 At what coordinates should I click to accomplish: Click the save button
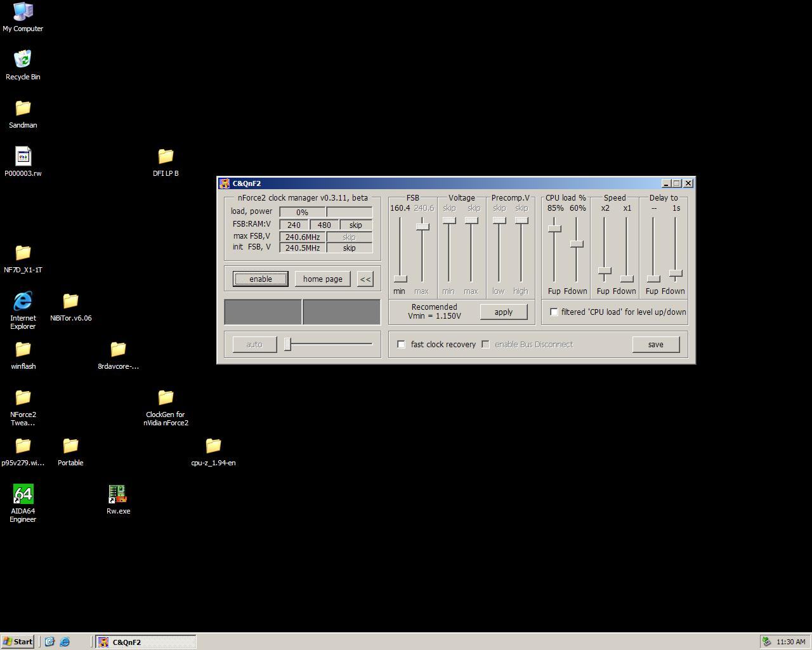656,344
